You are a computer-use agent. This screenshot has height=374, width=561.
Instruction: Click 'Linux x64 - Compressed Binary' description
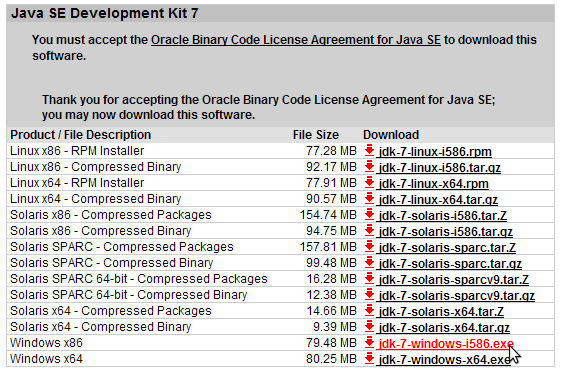coord(96,199)
